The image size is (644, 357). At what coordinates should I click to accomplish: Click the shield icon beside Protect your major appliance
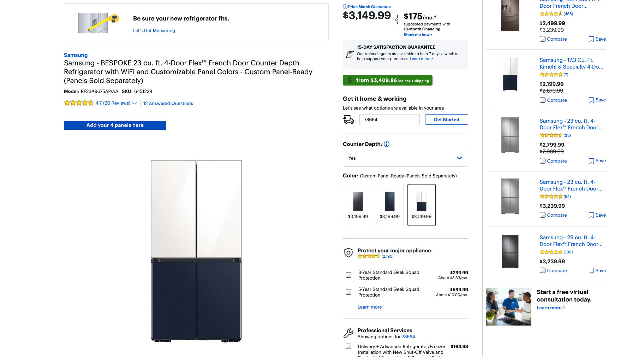[348, 252]
